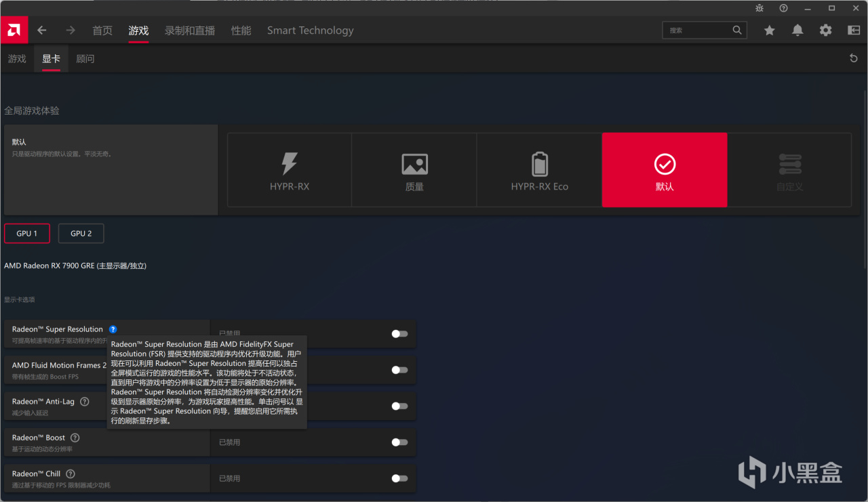Click the bug report icon
Viewport: 868px width, 502px height.
[759, 8]
